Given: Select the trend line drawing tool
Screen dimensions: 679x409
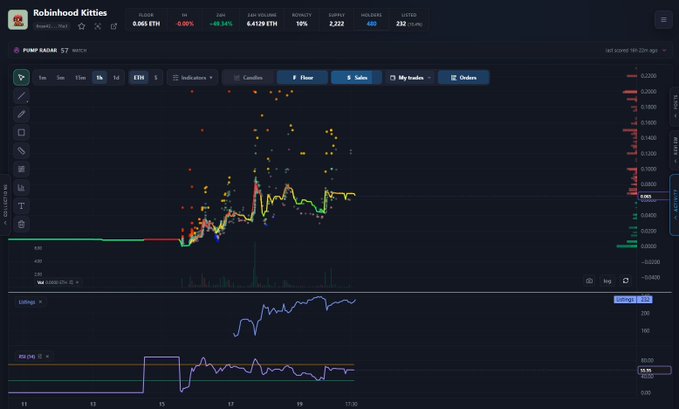Looking at the screenshot, I should click(21, 96).
